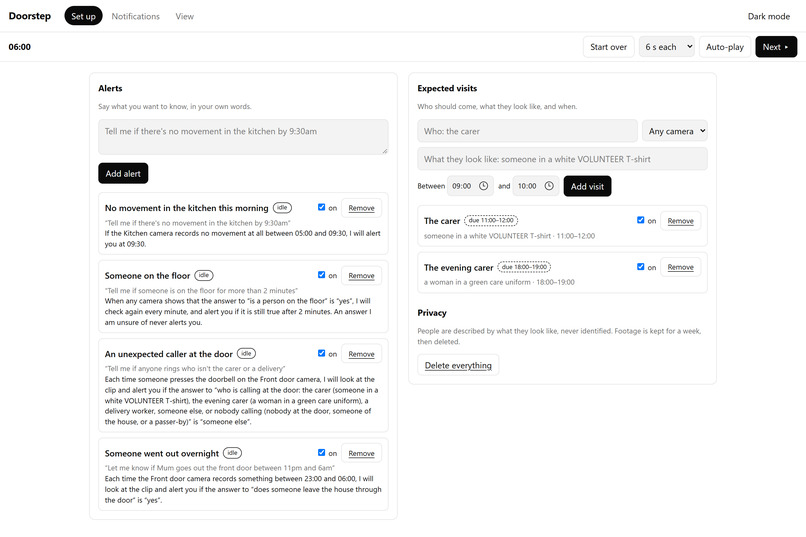Image resolution: width=806 pixels, height=537 pixels.
Task: Click the idle badge on 'No movement in the kitchen'
Action: tap(282, 208)
